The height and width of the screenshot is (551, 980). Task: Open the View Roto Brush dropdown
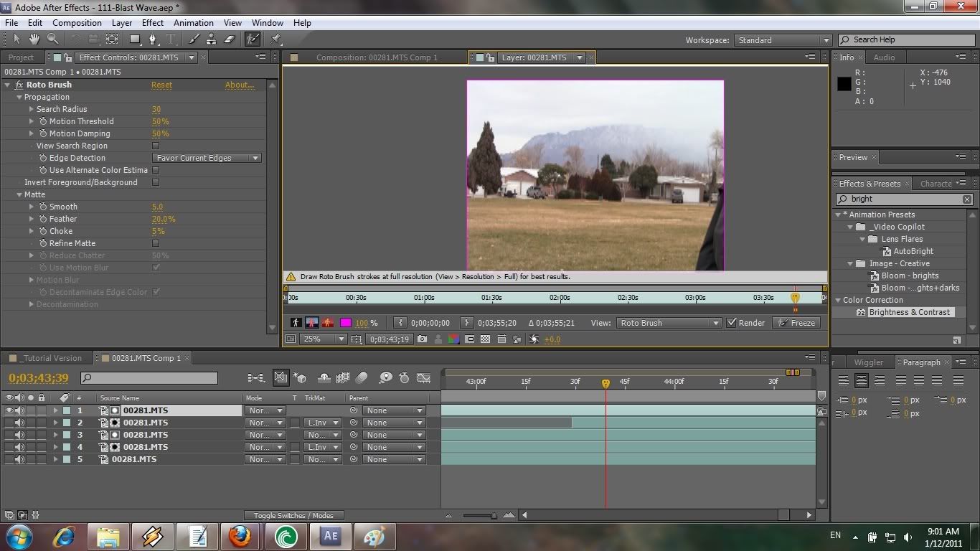tap(669, 323)
